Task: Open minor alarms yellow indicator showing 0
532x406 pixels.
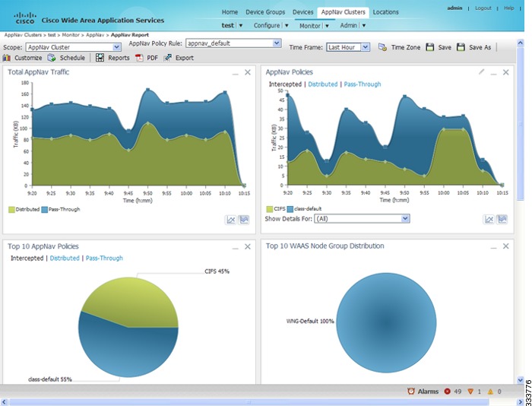Action: [490, 392]
